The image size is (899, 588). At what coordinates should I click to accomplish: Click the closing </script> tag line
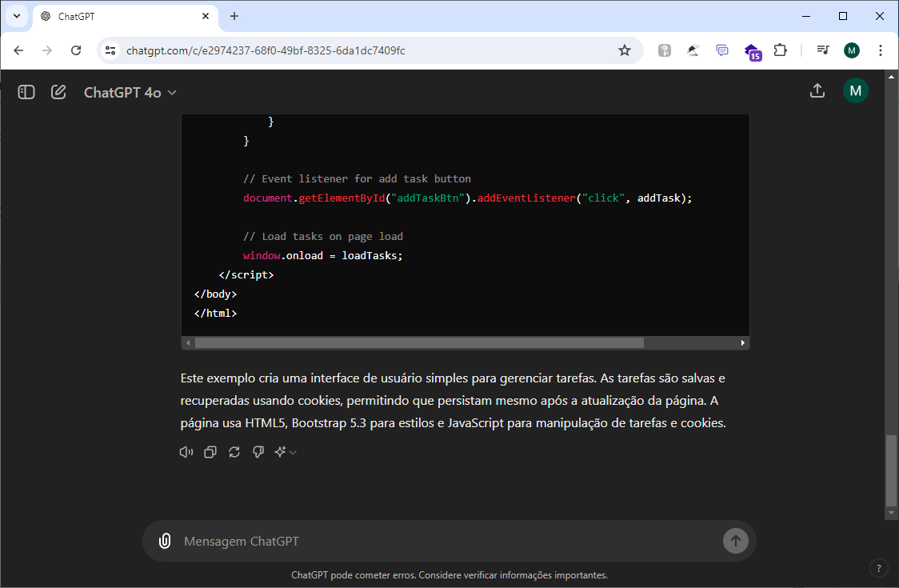246,274
